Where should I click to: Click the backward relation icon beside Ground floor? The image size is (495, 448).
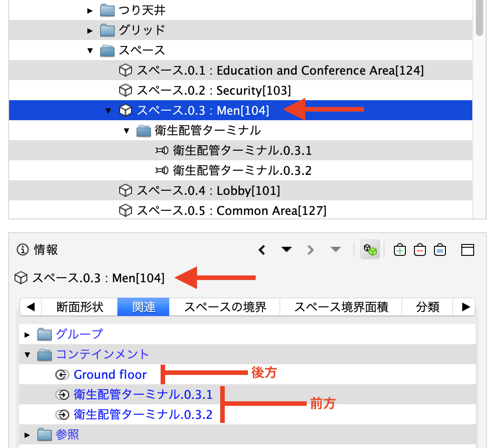coord(62,375)
